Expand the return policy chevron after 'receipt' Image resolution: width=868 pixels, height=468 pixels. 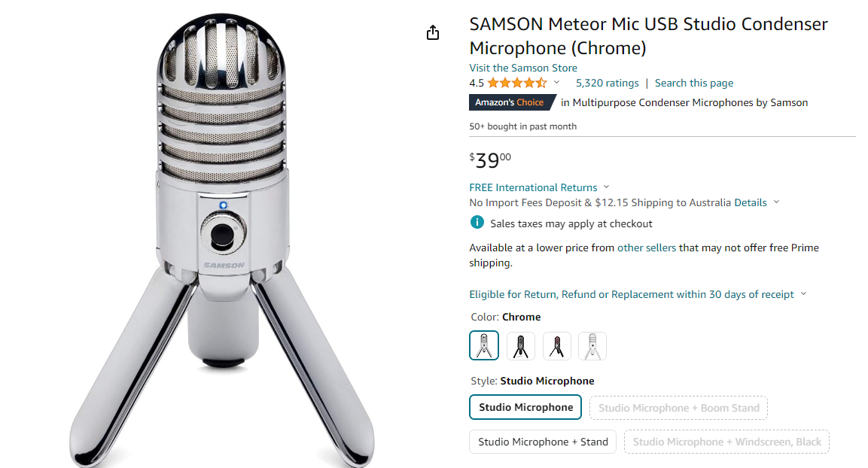click(x=803, y=294)
